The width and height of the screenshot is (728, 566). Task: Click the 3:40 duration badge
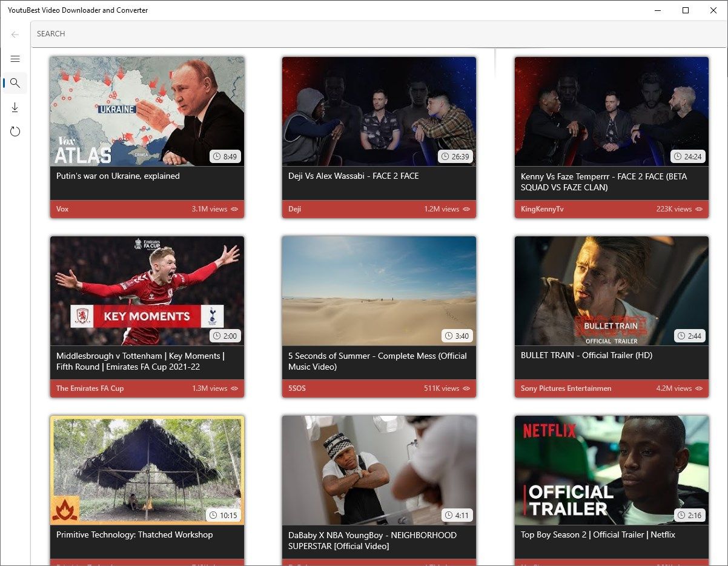[x=457, y=336]
